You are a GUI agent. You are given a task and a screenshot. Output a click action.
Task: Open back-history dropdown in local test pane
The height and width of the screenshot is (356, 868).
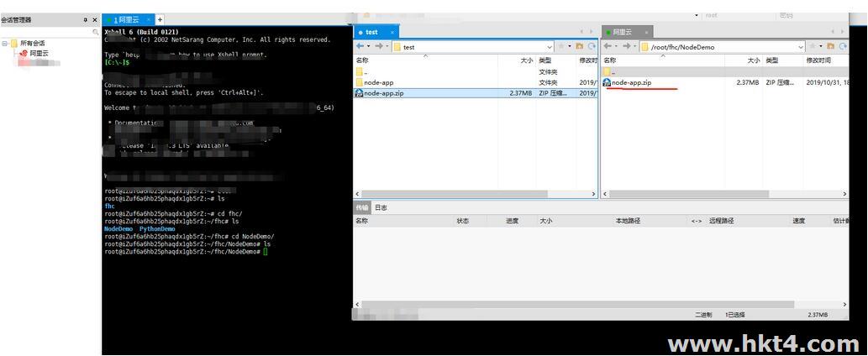[368, 46]
